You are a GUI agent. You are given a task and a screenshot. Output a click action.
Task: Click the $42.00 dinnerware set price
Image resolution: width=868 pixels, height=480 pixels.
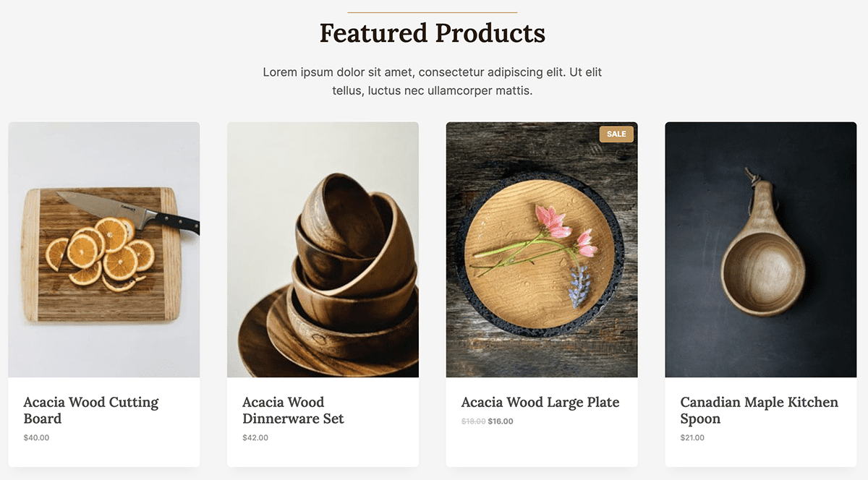pos(255,437)
